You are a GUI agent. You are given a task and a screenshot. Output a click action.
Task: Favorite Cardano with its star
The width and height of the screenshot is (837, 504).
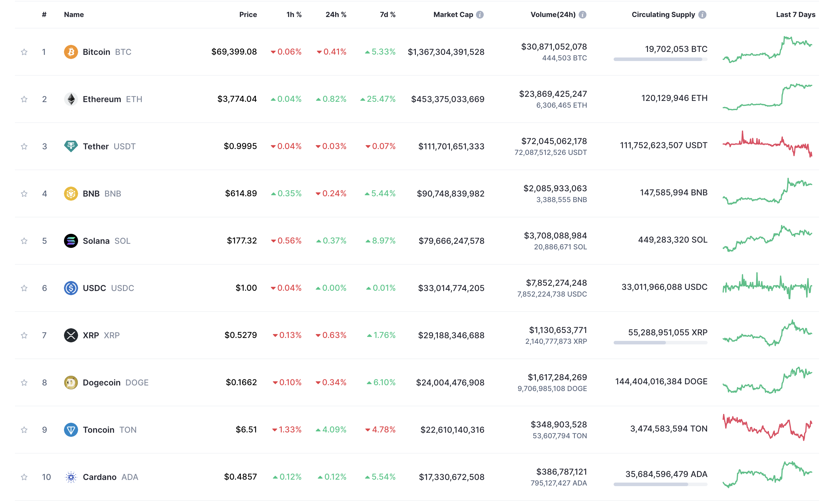click(24, 477)
